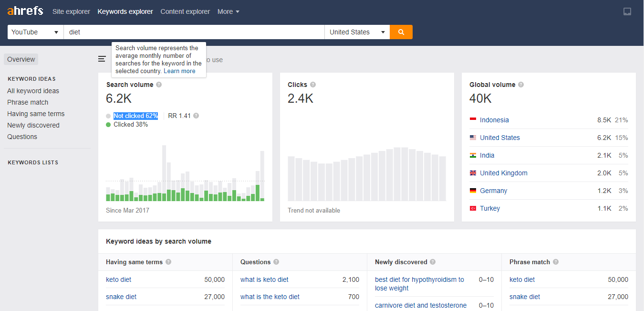Viewport: 644px width, 311px height.
Task: Toggle the hamburger sidebar menu icon
Action: (x=102, y=59)
